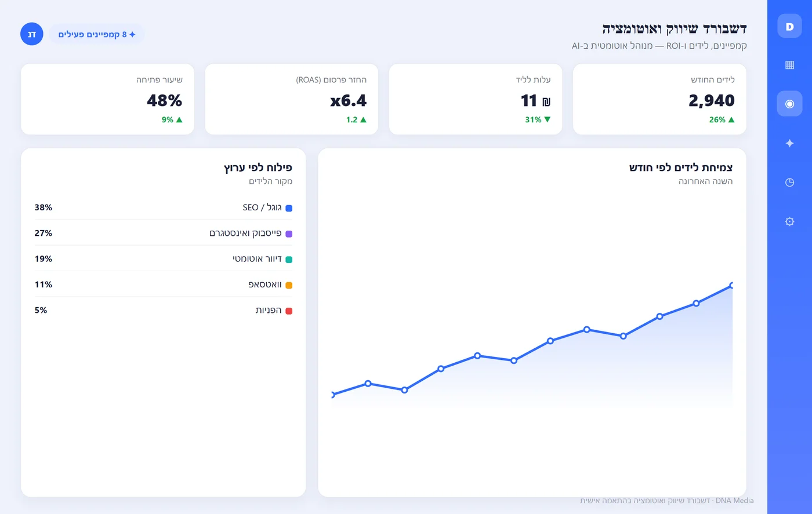Viewport: 812px width, 514px height.
Task: Open the sparkle AI sidebar icon
Action: point(789,143)
